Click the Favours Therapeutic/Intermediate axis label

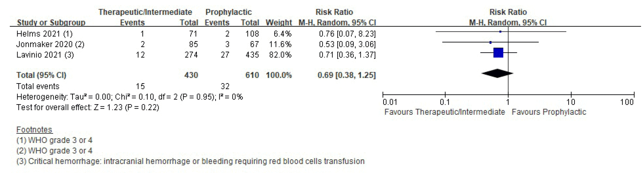(444, 112)
